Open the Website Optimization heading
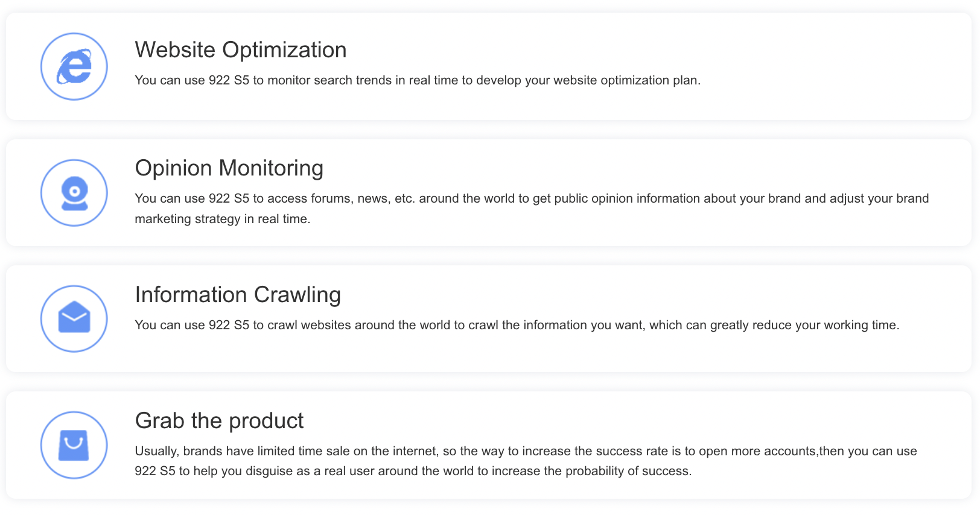 coord(240,50)
